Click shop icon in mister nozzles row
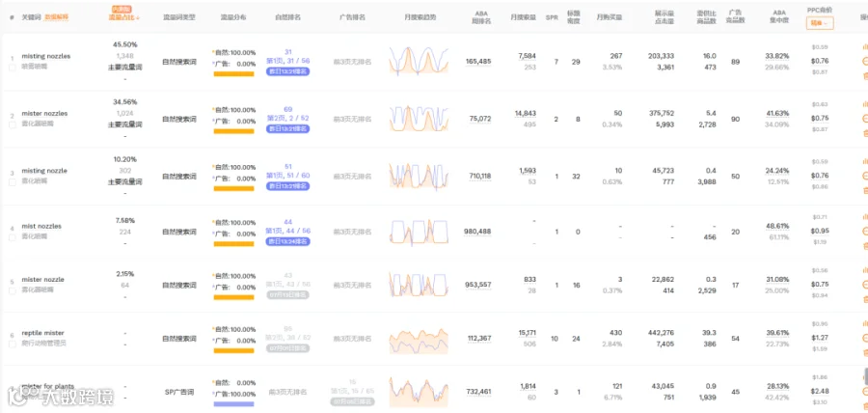The height and width of the screenshot is (413, 868). 865,133
